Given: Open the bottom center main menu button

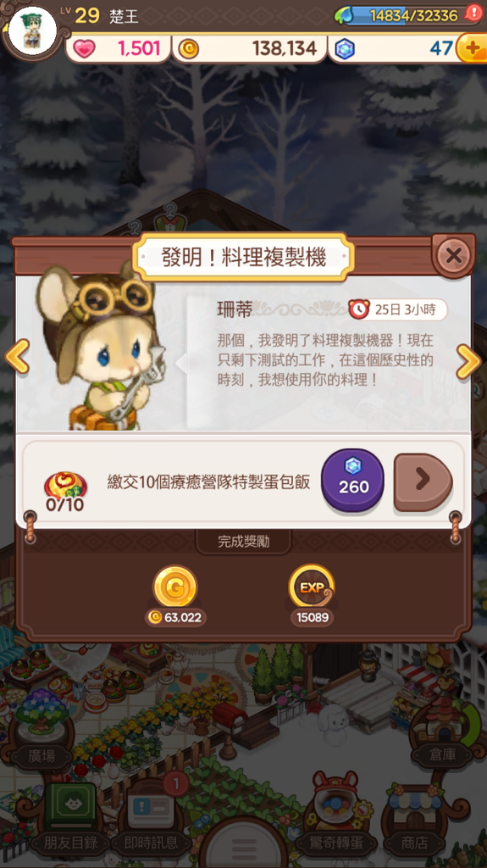Looking at the screenshot, I should 244,844.
